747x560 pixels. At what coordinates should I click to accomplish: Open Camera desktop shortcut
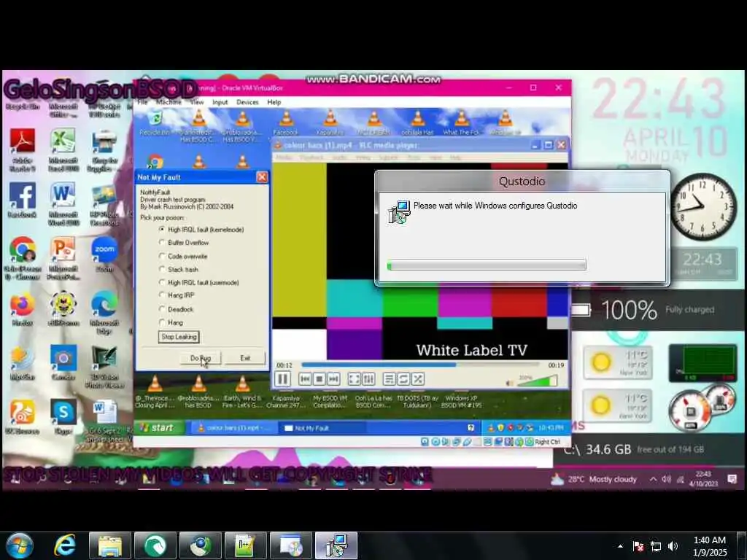pyautogui.click(x=63, y=362)
